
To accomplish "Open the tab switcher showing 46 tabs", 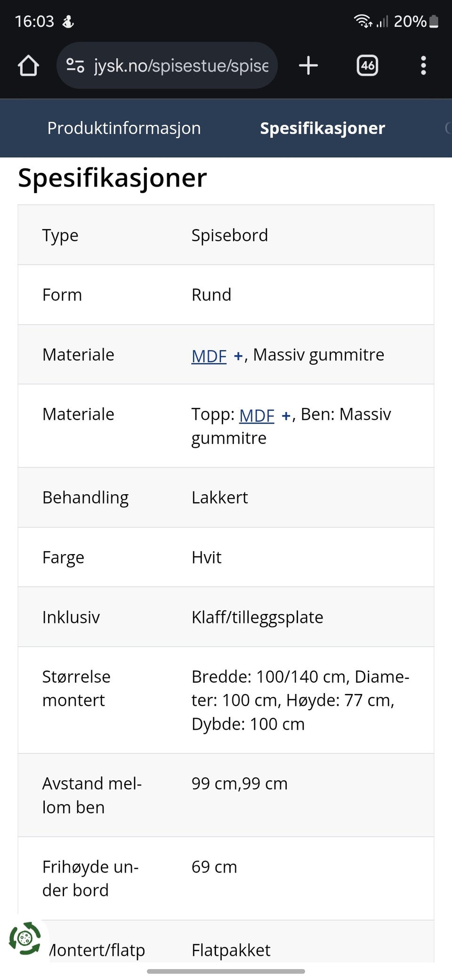I will [x=367, y=65].
